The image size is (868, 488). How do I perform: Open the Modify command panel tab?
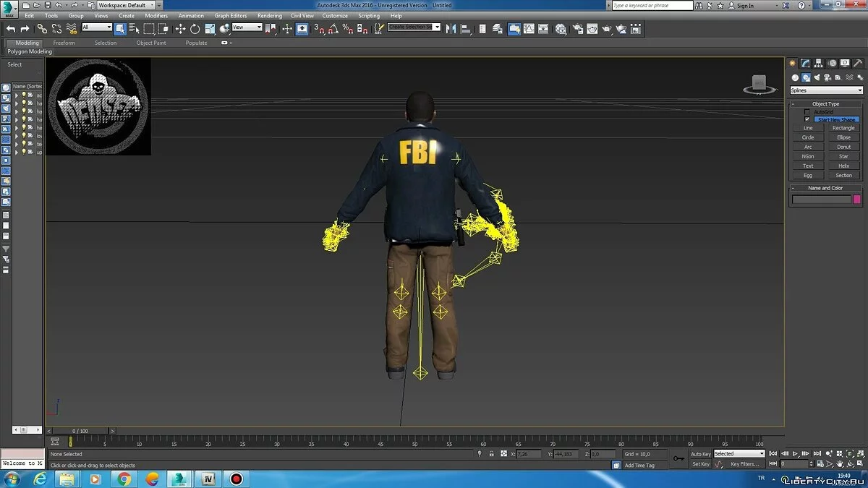click(x=806, y=64)
